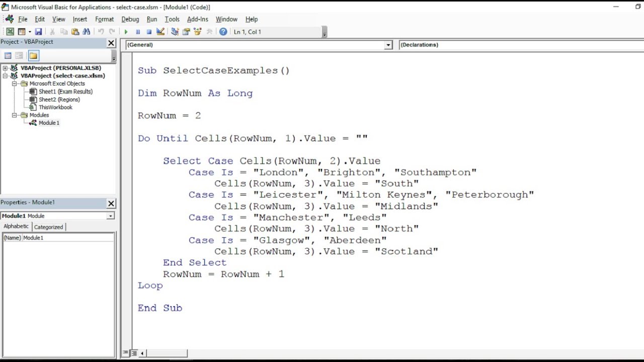This screenshot has height=362, width=644.
Task: Toggle Folders view in Project pane
Action: point(33,56)
